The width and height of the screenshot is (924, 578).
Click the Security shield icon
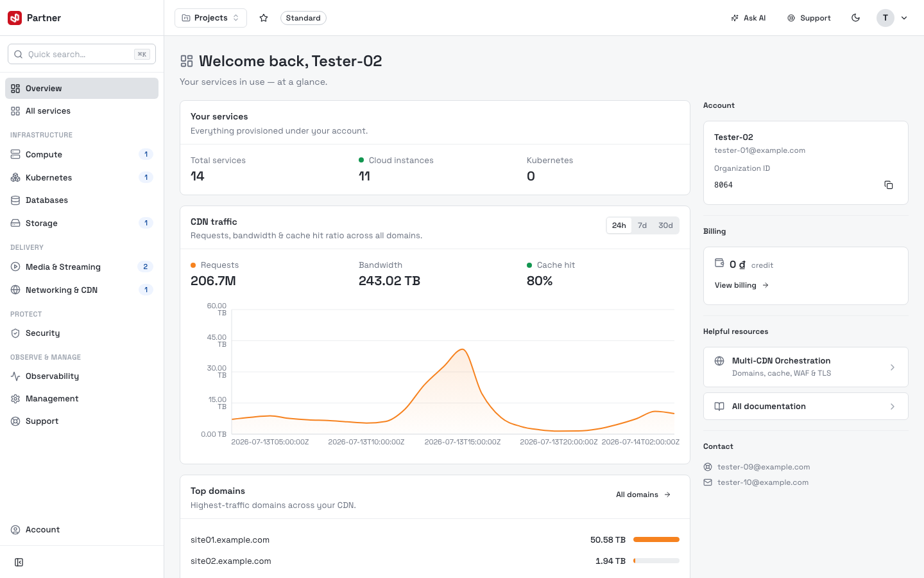(15, 333)
